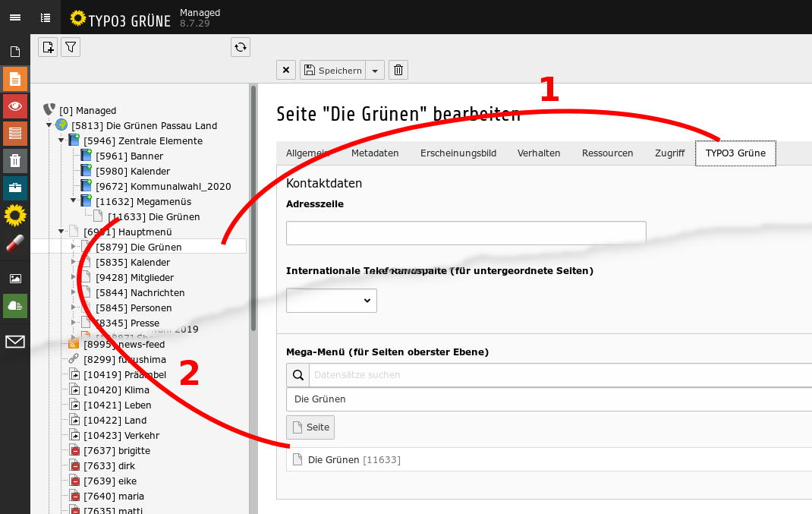Open the page tree filter
Screen dimensions: 812x514
71,47
